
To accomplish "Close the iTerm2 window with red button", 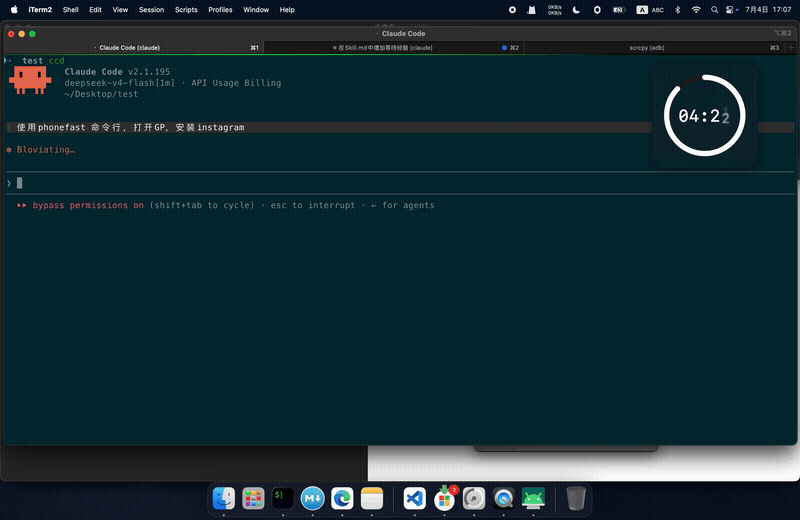I will click(x=11, y=34).
